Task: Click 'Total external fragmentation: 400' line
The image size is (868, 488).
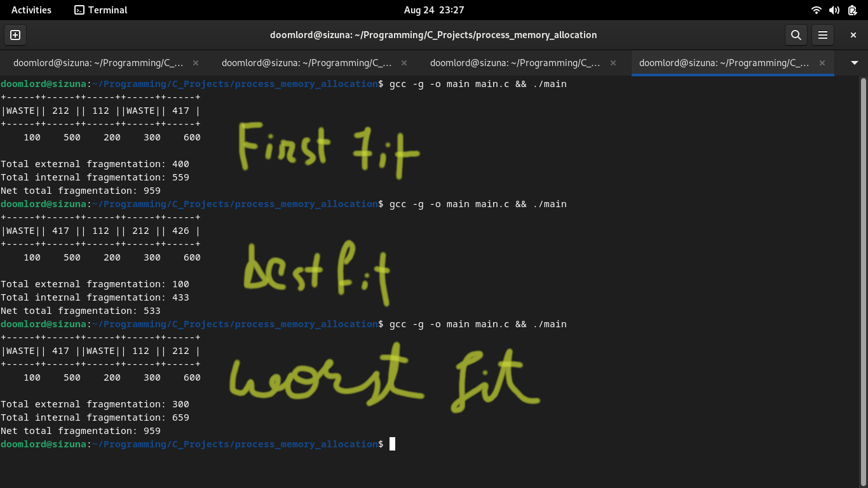Action: tap(95, 164)
